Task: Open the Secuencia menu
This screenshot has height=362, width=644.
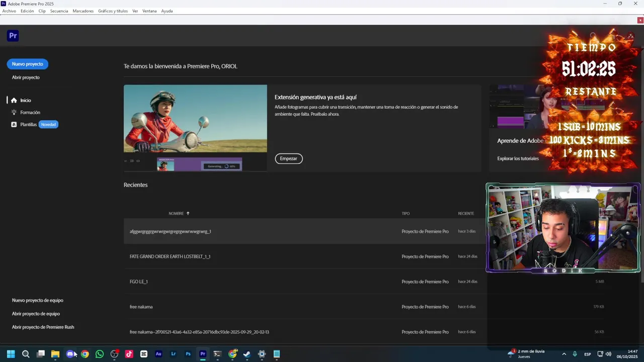Action: (59, 11)
